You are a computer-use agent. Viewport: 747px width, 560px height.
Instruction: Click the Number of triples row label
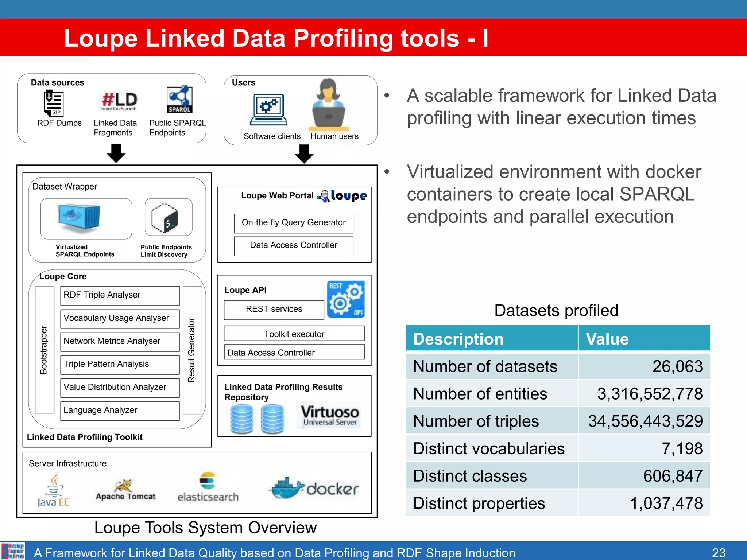(476, 421)
